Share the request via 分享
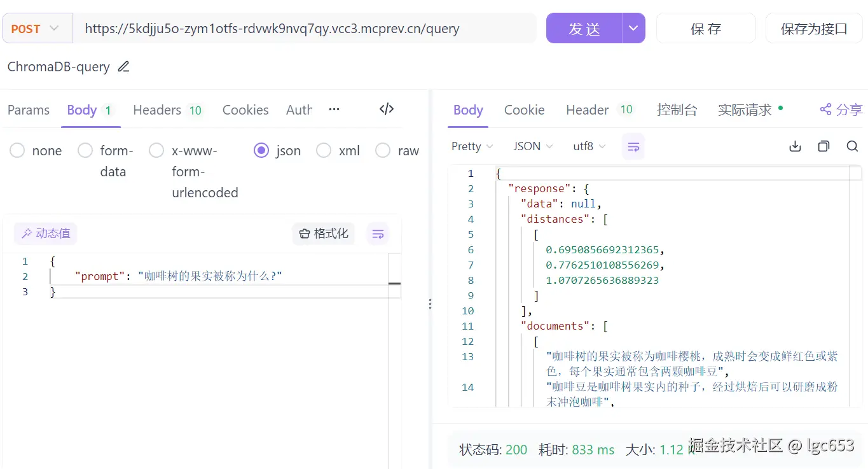 [841, 109]
